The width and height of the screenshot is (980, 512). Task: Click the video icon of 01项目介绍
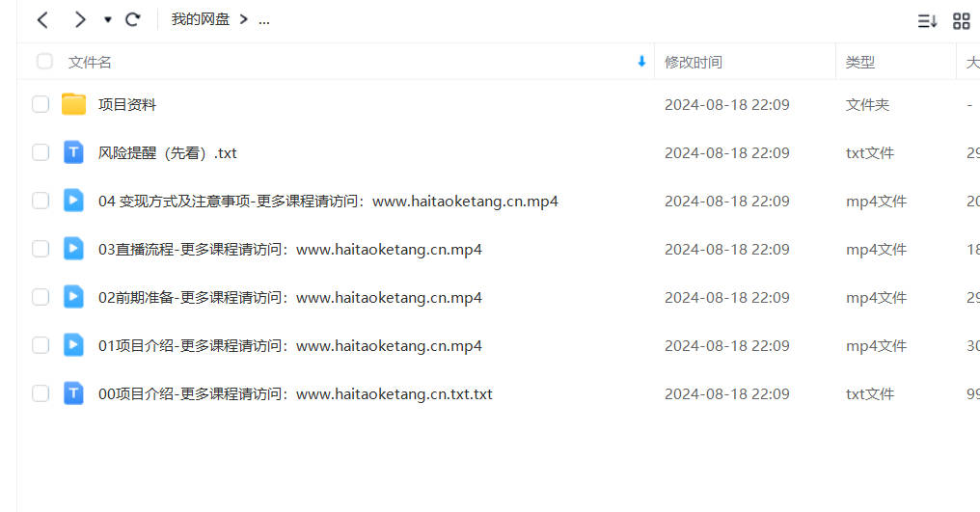(73, 344)
